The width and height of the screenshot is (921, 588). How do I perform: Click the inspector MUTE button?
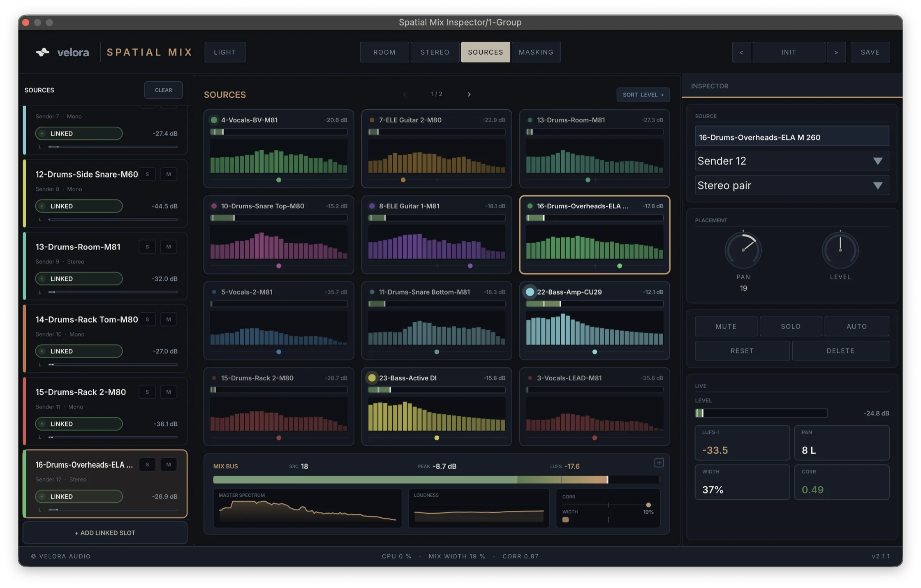[726, 326]
